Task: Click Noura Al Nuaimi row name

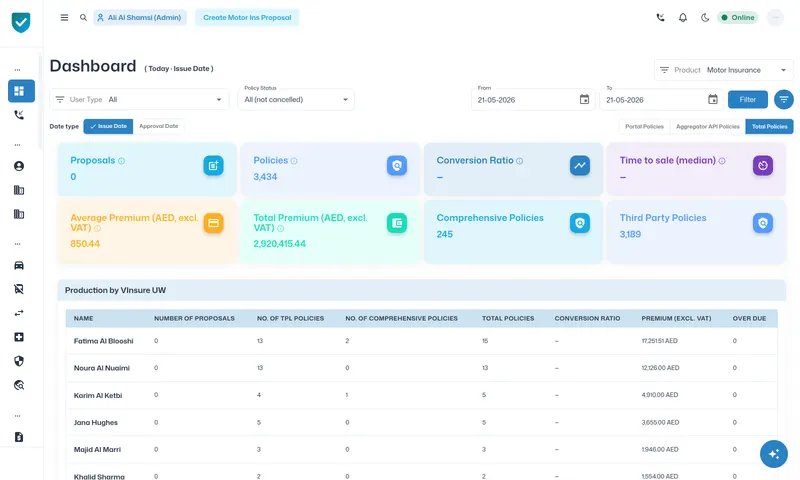Action: coord(102,368)
